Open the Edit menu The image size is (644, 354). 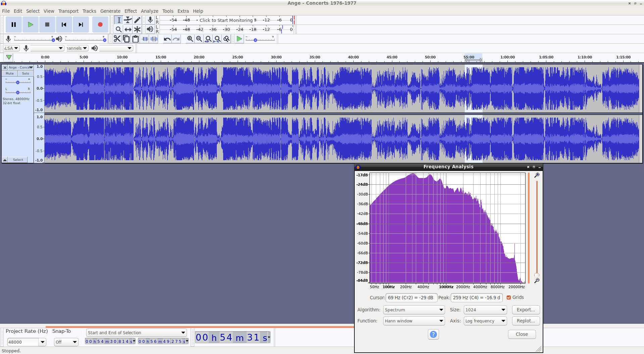click(x=18, y=11)
